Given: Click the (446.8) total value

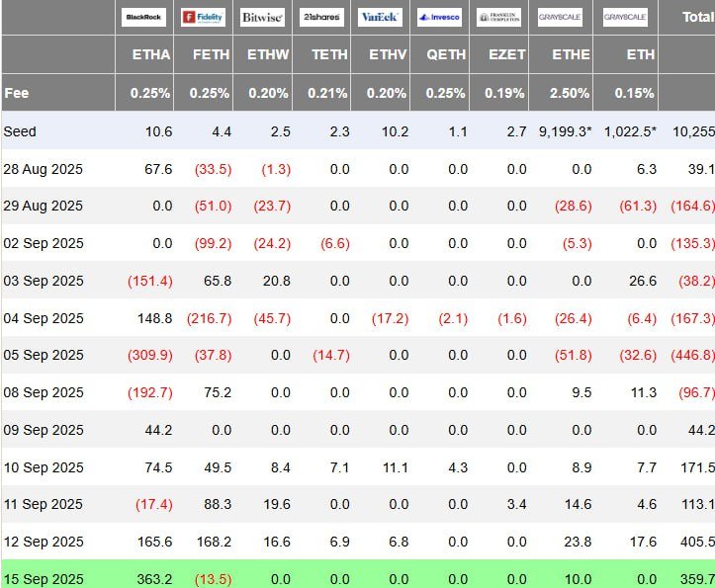Looking at the screenshot, I should 692,355.
